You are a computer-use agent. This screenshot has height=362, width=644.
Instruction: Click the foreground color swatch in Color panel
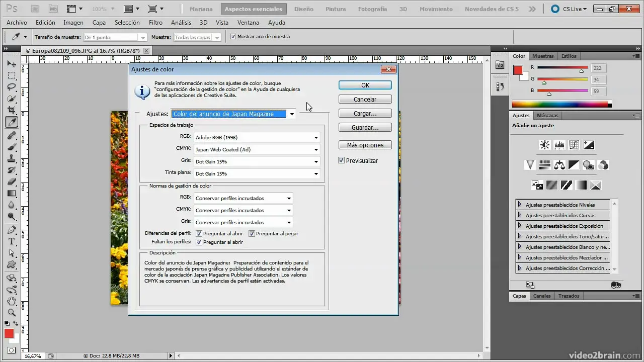coord(518,70)
